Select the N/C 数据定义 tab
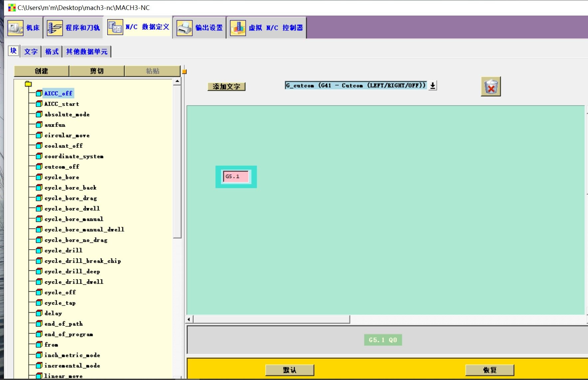This screenshot has height=380, width=588. 138,27
